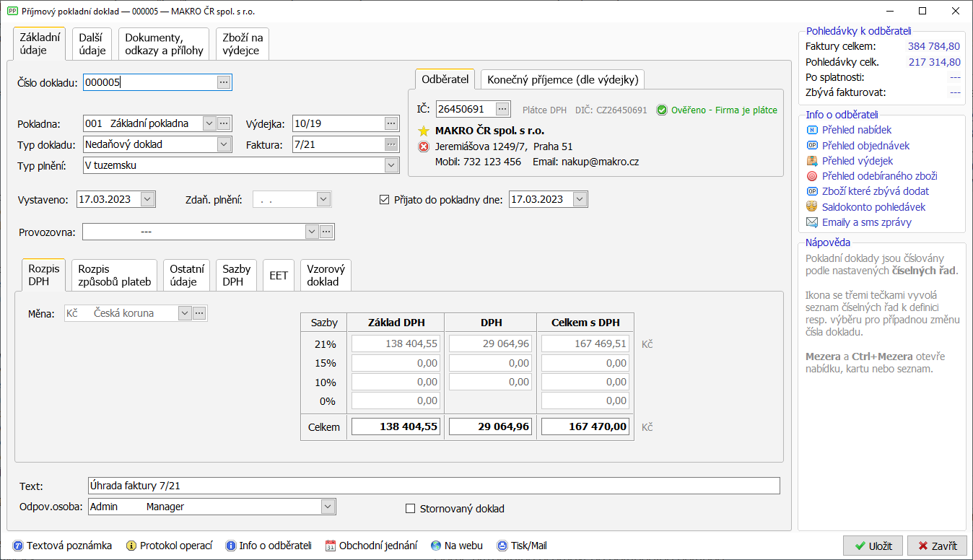Click ellipsis button next to Pokladna field
Screen dimensions: 973x560
pyautogui.click(x=224, y=123)
